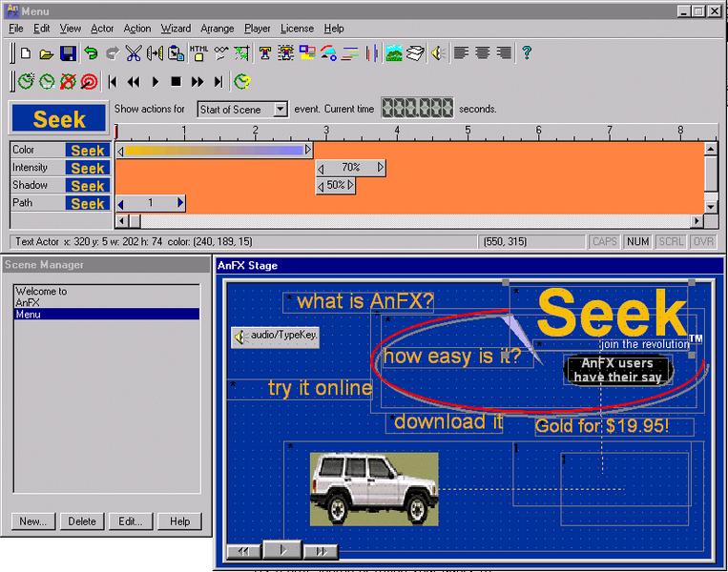Select the jeep image on the stage

[x=374, y=489]
